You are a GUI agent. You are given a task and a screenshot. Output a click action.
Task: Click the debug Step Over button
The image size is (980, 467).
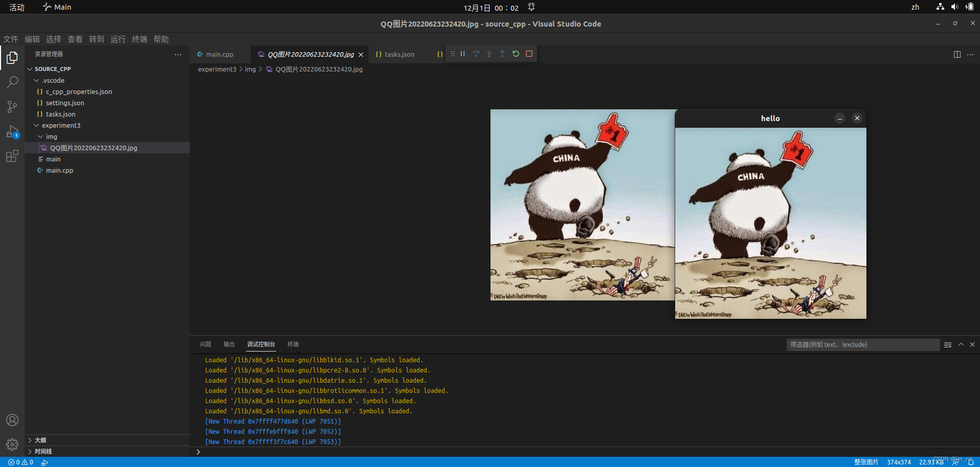[x=476, y=54]
